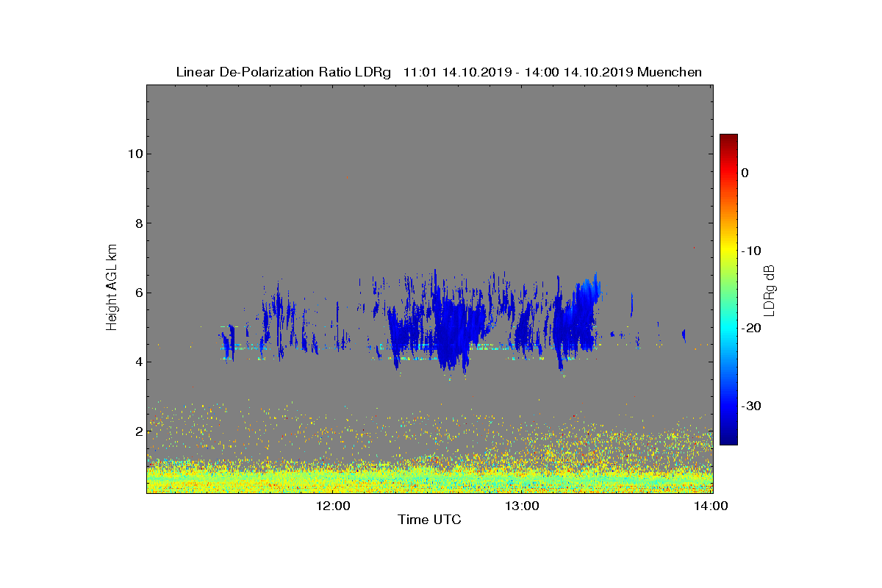Click the colorbar value -10
The image size is (882, 588).
pyautogui.click(x=750, y=251)
